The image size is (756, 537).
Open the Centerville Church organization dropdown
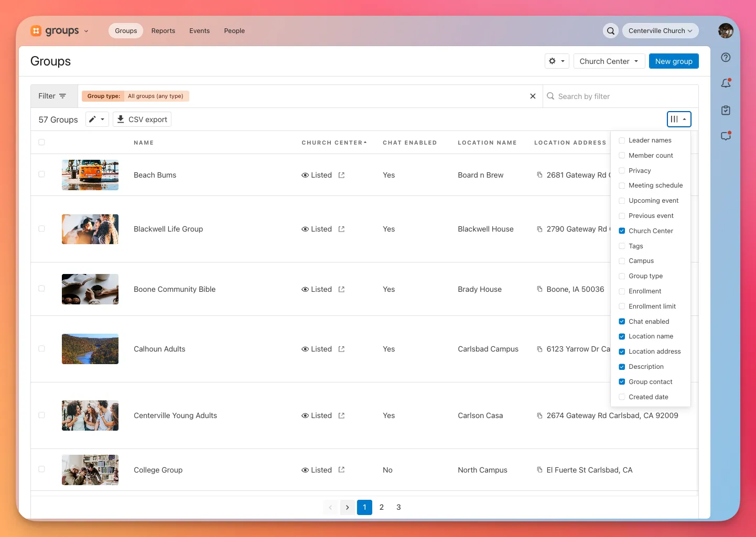pyautogui.click(x=660, y=31)
